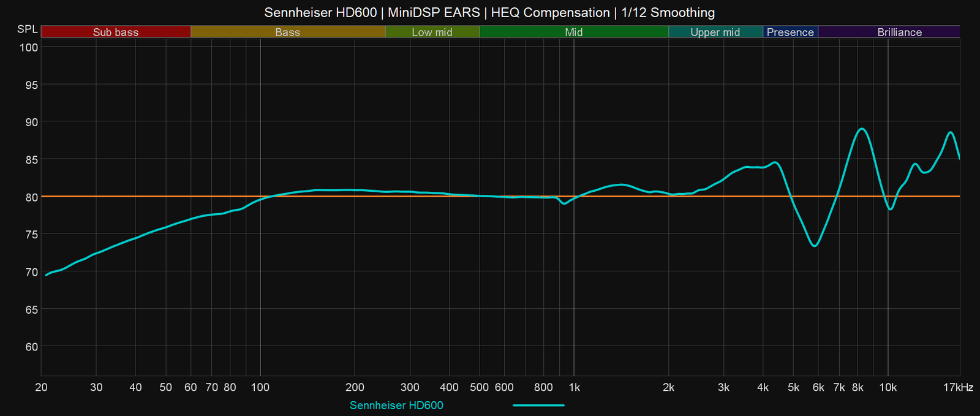Screen dimensions: 980x416
Task: Click the curve peak near 8k
Action: pyautogui.click(x=862, y=129)
